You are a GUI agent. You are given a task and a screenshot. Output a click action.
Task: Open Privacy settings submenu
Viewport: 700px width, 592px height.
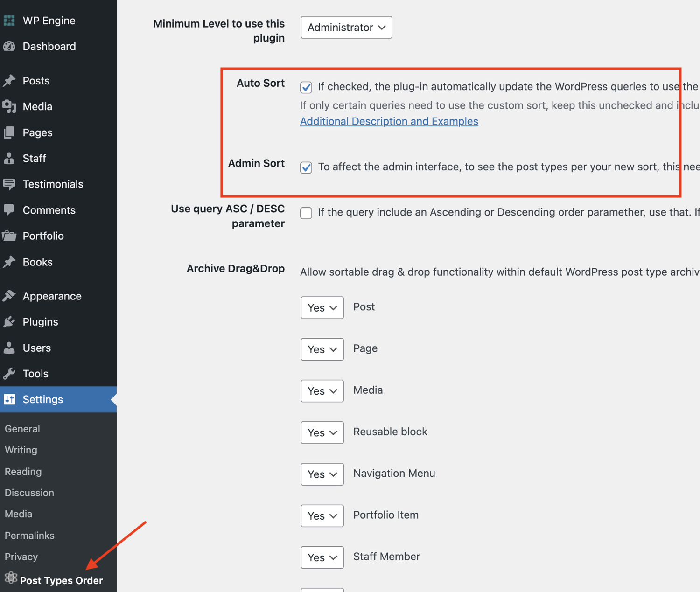(21, 557)
